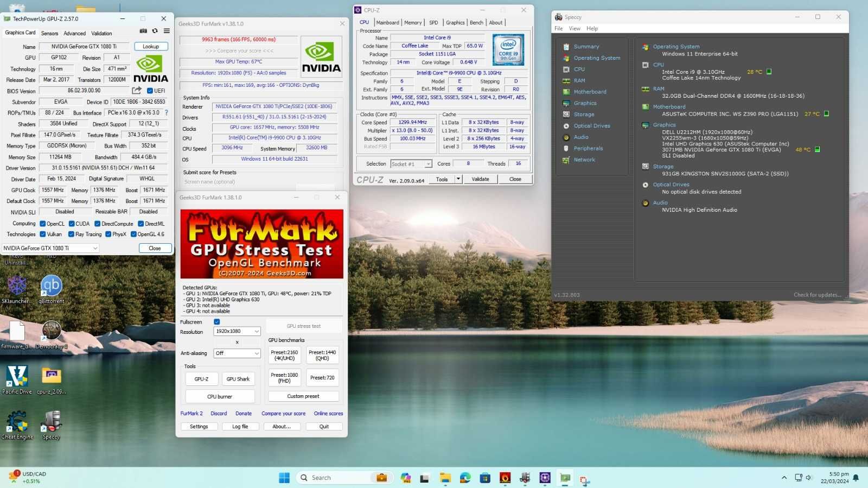Switch to the Validation tab in GPU-Z
The width and height of the screenshot is (868, 488).
pyautogui.click(x=101, y=33)
